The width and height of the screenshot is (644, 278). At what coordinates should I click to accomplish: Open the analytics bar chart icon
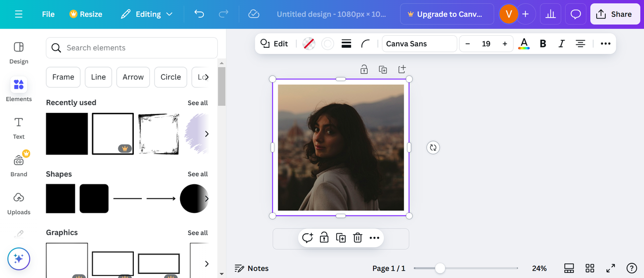550,14
